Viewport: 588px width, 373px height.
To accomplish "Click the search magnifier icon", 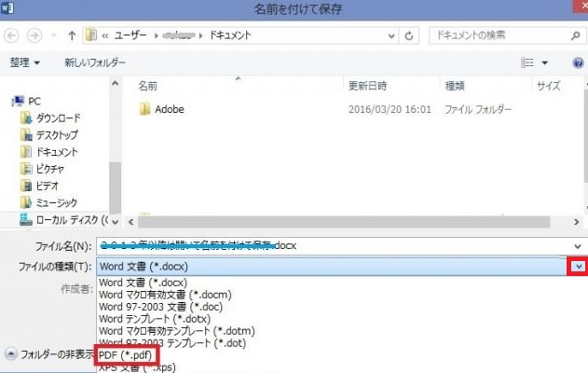I will (576, 36).
